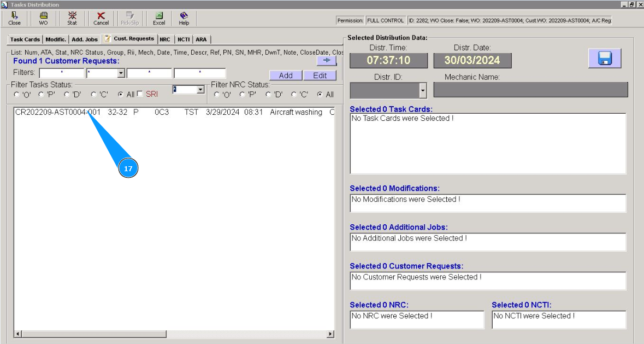Open the dropdown next to SRI
The width and height of the screenshot is (644, 344).
(200, 90)
